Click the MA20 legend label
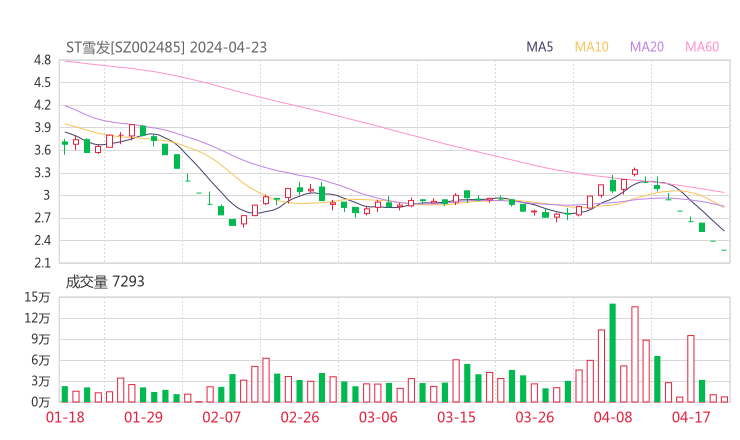Image resolution: width=740 pixels, height=440 pixels. point(647,47)
